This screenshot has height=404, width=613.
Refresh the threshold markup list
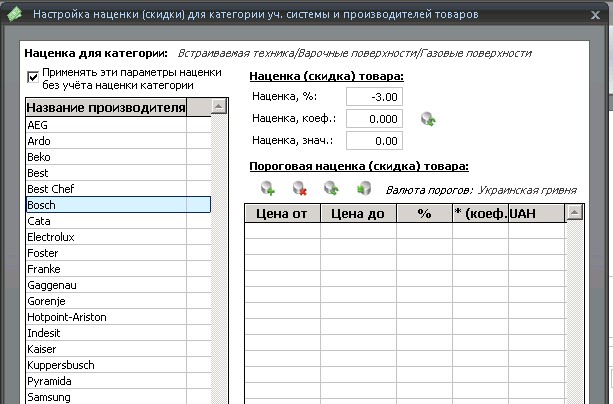[331, 188]
